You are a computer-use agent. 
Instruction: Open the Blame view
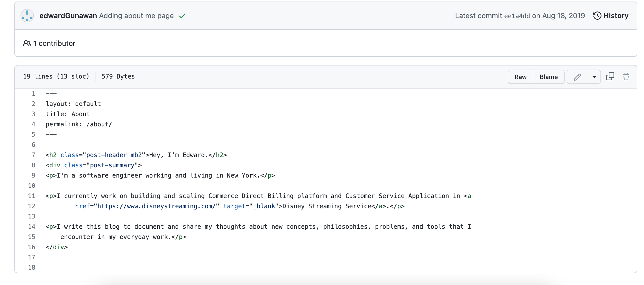(x=548, y=77)
